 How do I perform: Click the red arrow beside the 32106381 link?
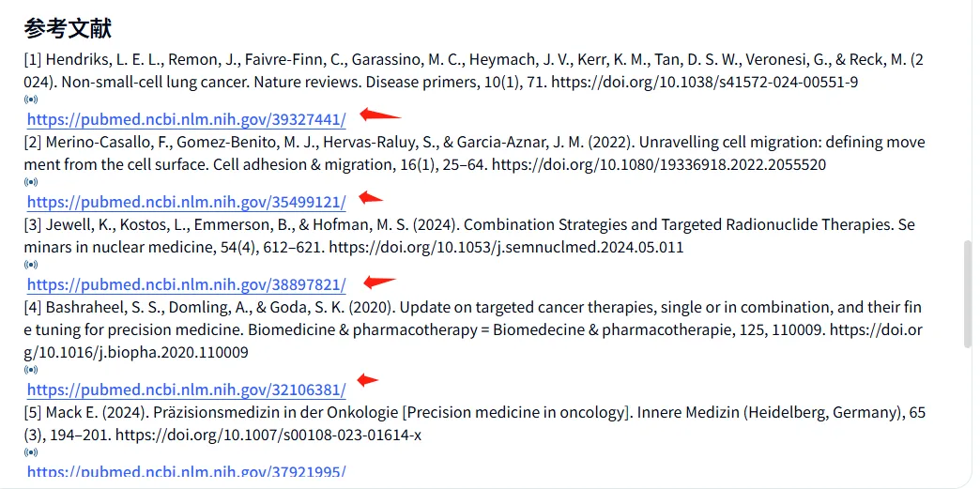368,379
